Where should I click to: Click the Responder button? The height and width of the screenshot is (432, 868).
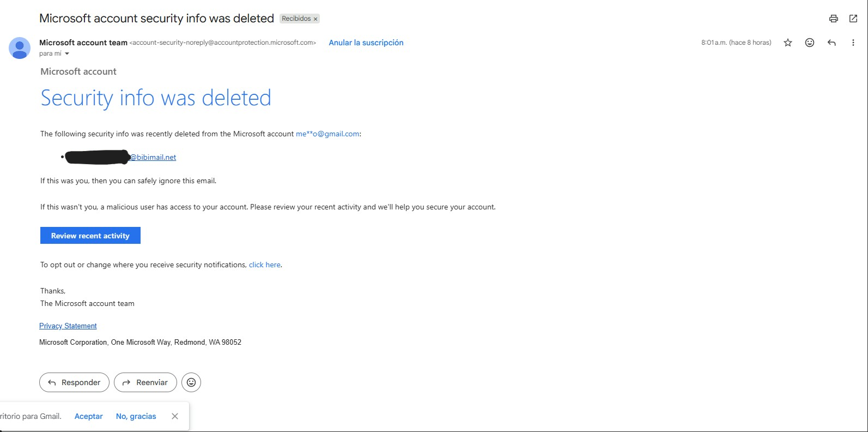[74, 382]
